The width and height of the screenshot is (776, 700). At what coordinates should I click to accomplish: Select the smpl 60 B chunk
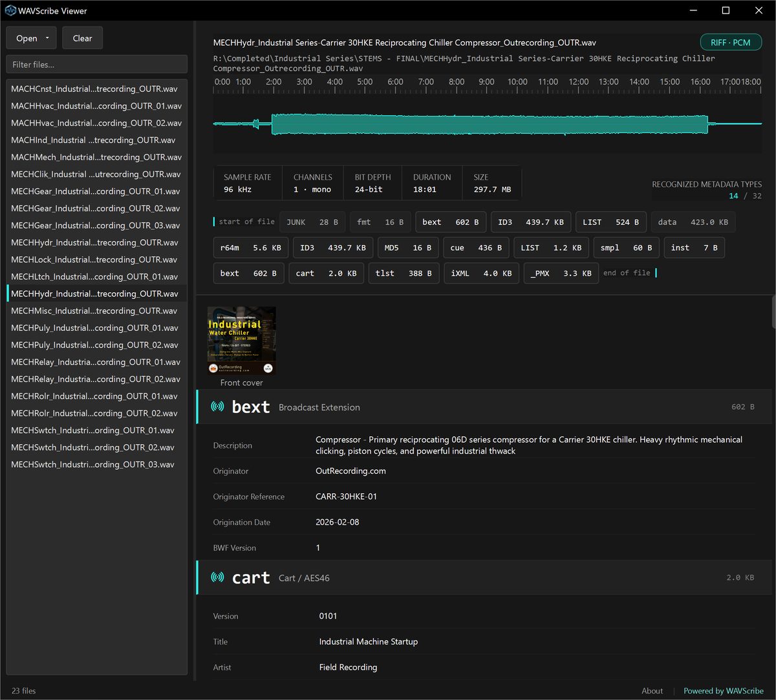626,248
